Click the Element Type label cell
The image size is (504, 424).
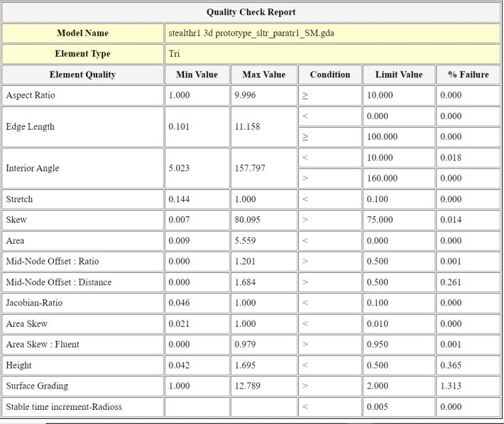[82, 54]
